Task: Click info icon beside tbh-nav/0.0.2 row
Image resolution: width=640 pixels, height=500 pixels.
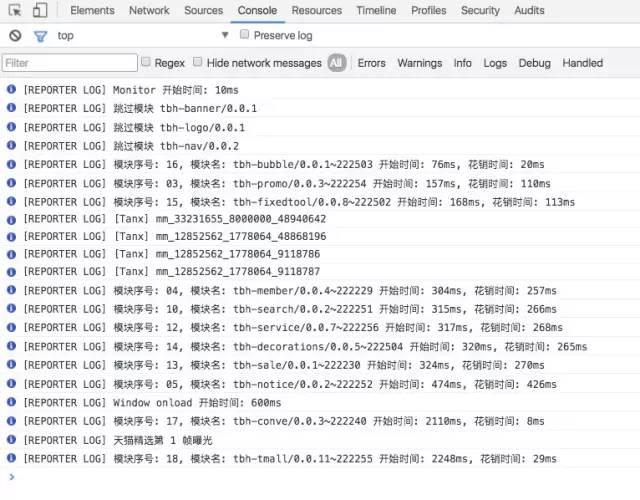Action: coord(11,145)
